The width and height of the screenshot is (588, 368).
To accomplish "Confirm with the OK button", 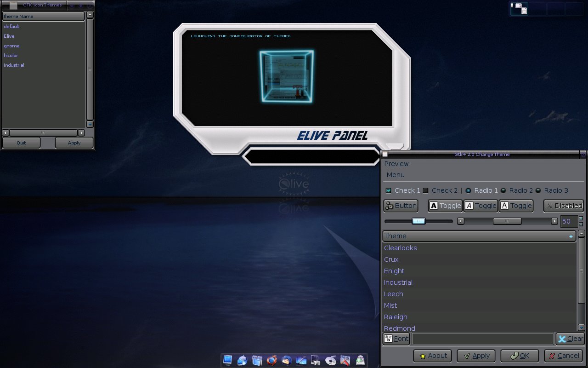I will point(520,356).
